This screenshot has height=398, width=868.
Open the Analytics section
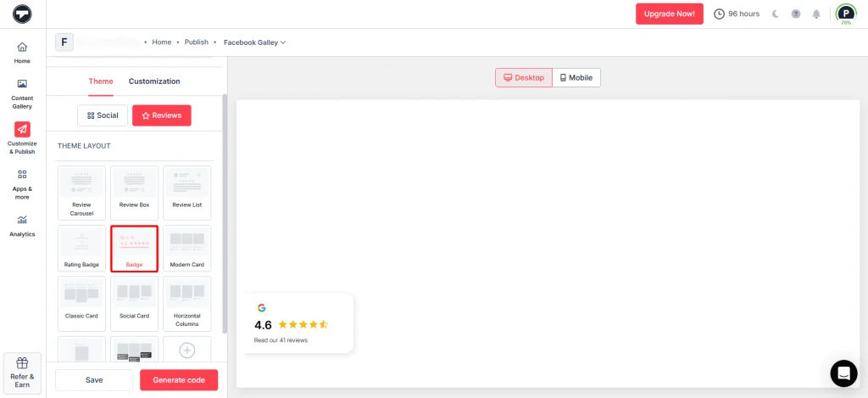[22, 220]
